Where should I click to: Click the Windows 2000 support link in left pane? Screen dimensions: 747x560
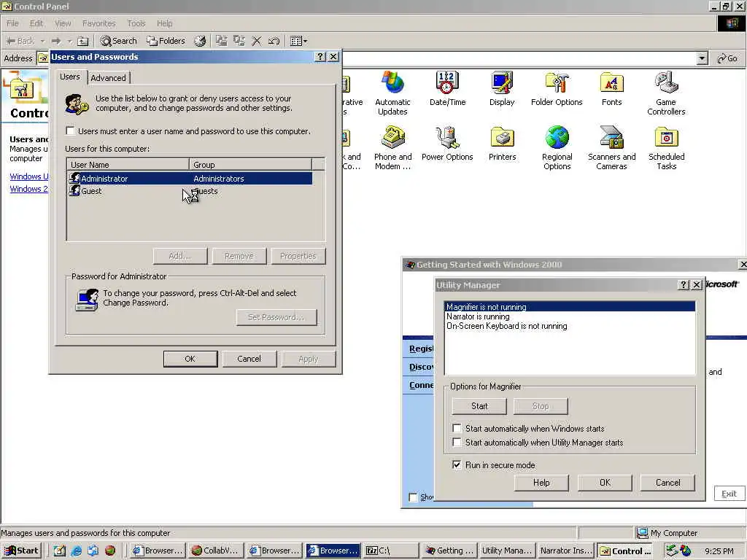pyautogui.click(x=29, y=189)
